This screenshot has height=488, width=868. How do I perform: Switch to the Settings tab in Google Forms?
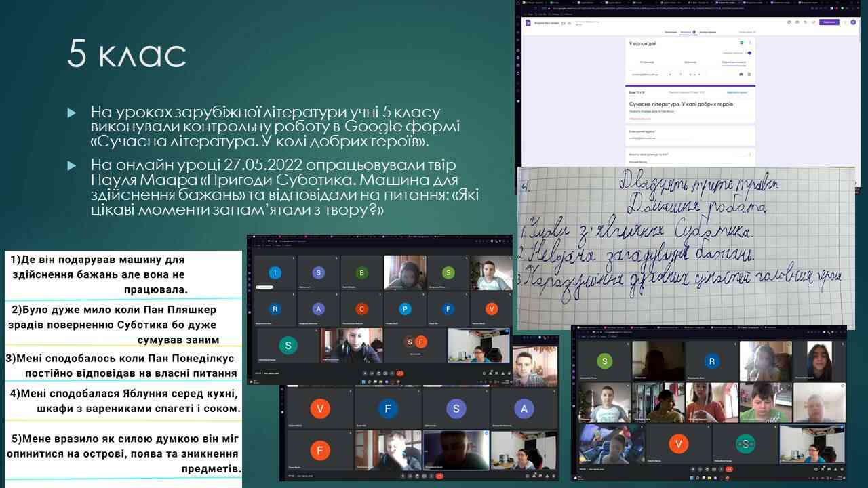pos(707,32)
